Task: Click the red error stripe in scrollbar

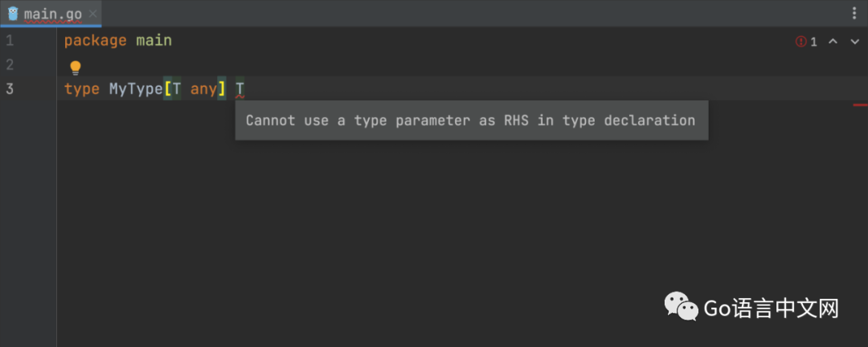Action: coord(860,104)
